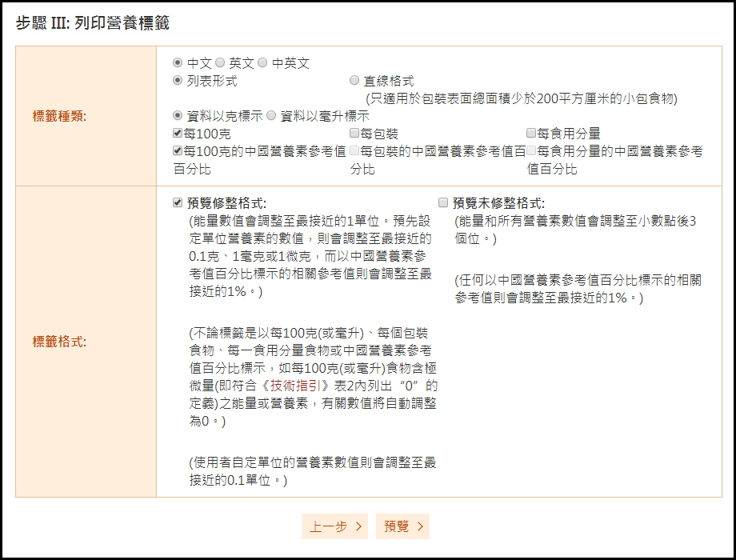Choose 資料以克標示 unit option
Image resolution: width=736 pixels, height=560 pixels.
click(178, 116)
